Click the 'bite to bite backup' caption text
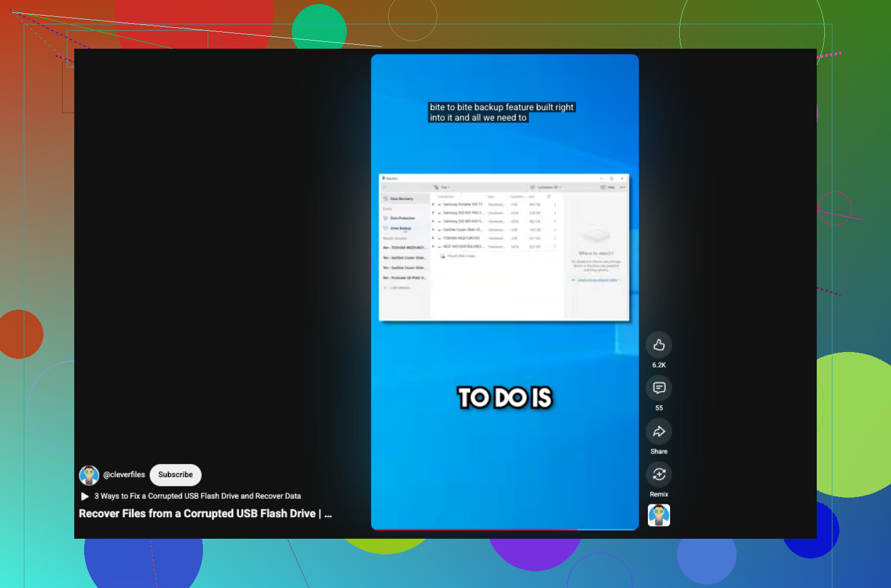Screen dimensions: 891x588 [502, 112]
